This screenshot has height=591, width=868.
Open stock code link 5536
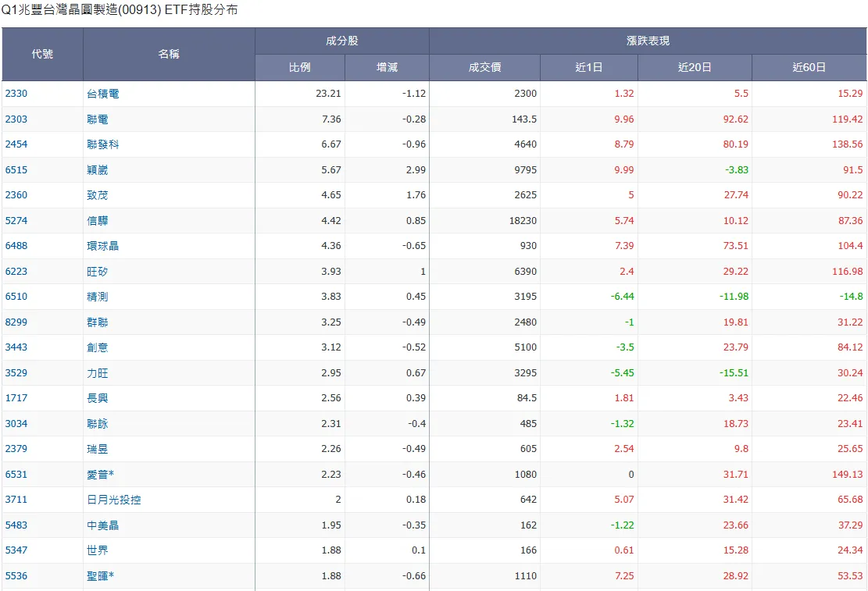[x=16, y=575]
